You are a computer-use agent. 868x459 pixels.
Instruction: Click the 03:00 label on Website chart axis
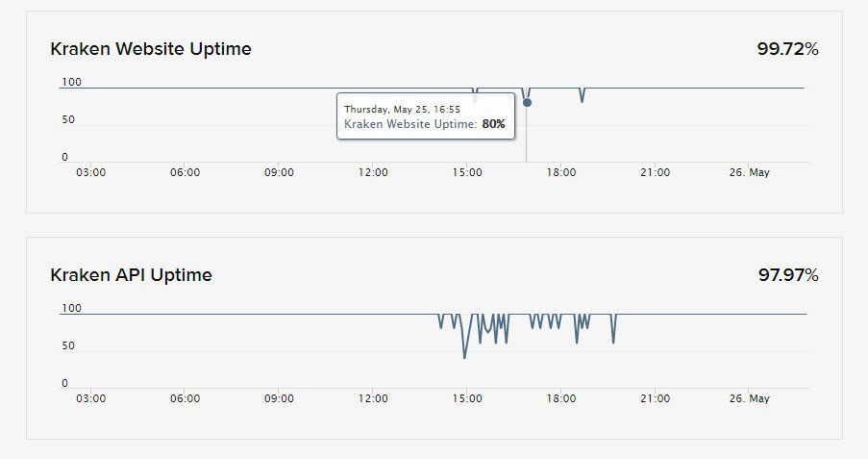point(90,172)
